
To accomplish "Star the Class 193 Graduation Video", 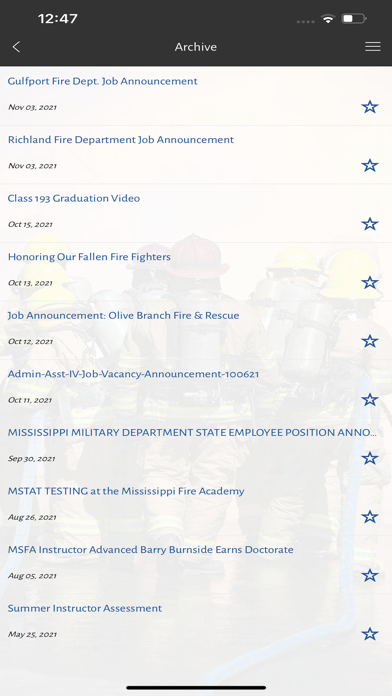I will 369,224.
